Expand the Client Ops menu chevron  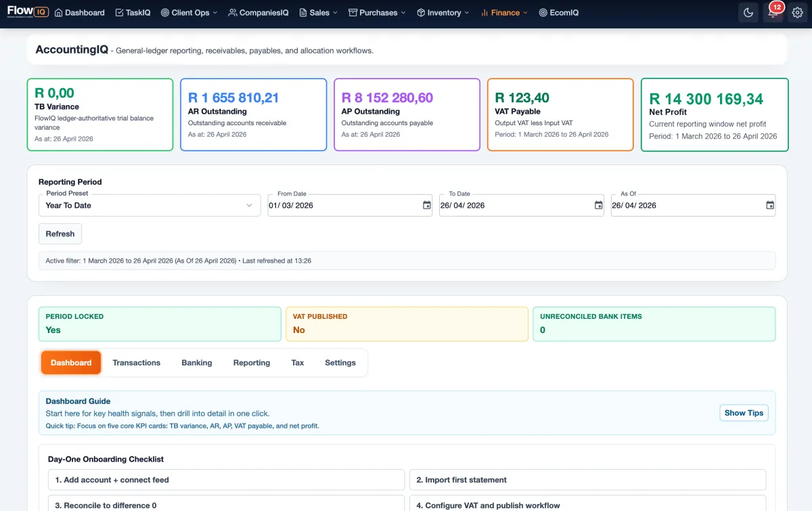215,13
